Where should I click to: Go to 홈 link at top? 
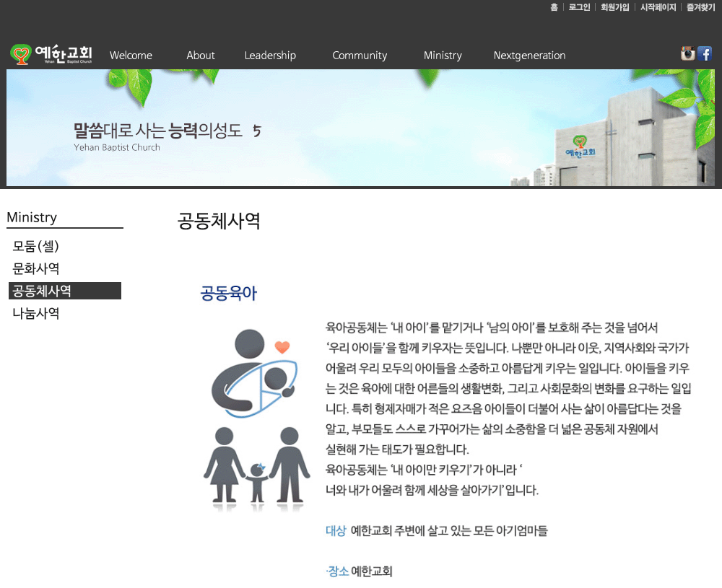(x=554, y=7)
